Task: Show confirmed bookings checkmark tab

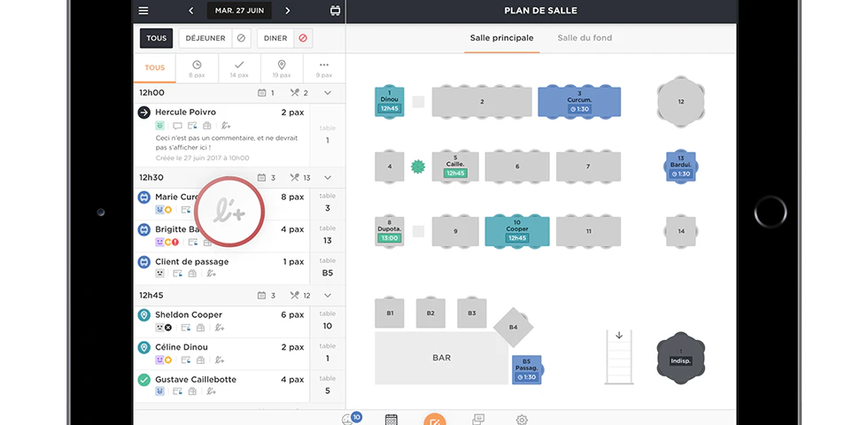Action: coord(239,69)
